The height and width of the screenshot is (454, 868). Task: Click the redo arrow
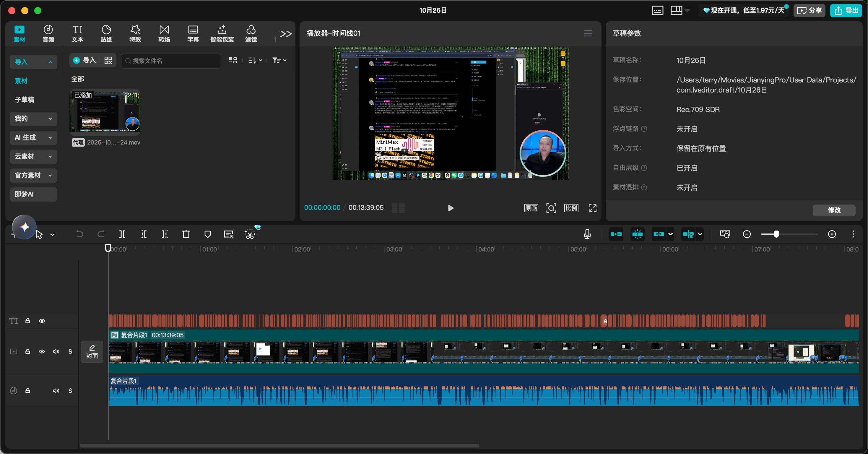[x=101, y=234]
